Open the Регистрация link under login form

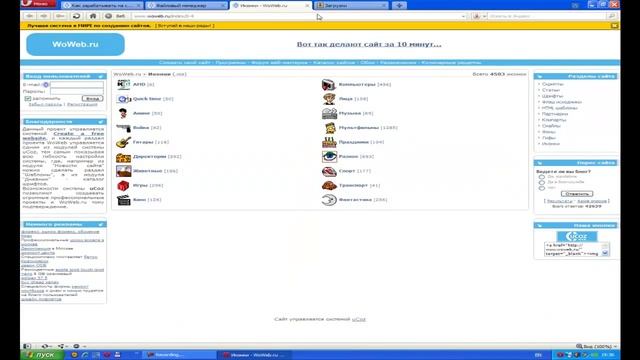[82, 104]
